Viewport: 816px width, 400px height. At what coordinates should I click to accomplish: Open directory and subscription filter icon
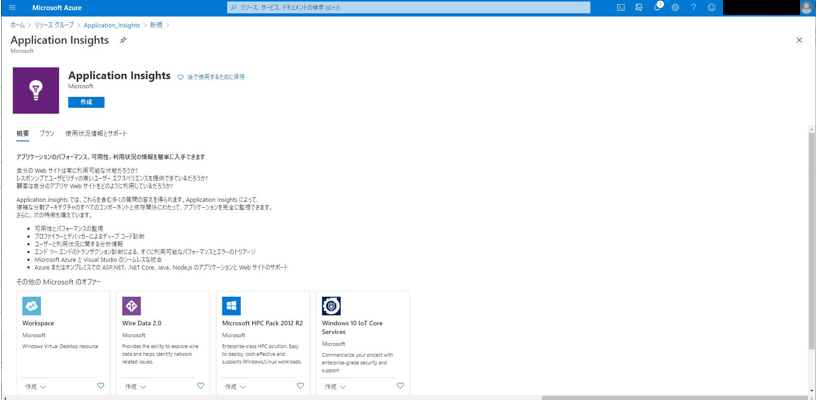639,8
